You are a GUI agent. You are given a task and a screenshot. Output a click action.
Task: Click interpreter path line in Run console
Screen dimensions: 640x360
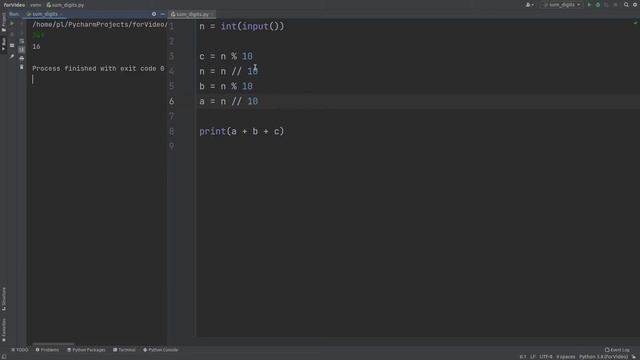pos(100,24)
